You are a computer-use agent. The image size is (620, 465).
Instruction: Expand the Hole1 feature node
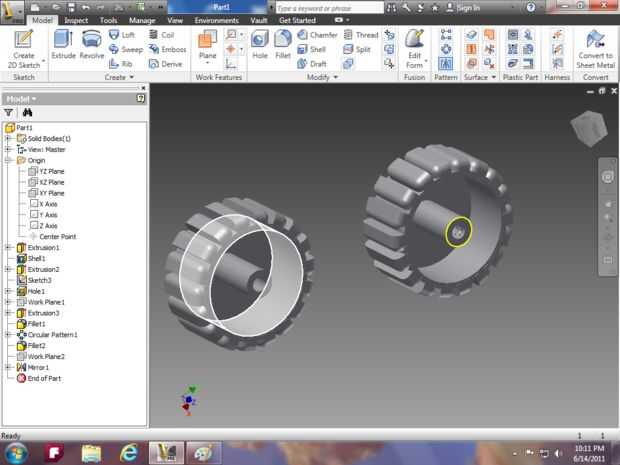(8, 291)
